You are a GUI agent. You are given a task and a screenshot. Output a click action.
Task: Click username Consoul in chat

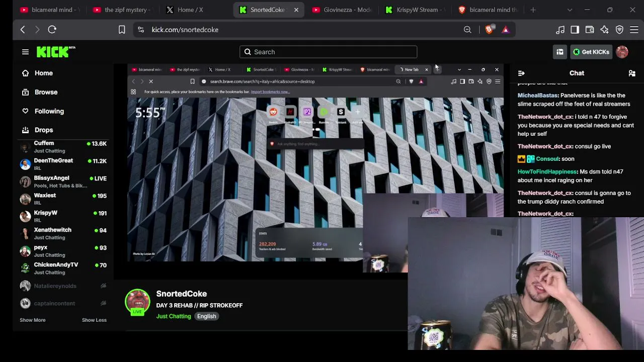click(x=547, y=159)
